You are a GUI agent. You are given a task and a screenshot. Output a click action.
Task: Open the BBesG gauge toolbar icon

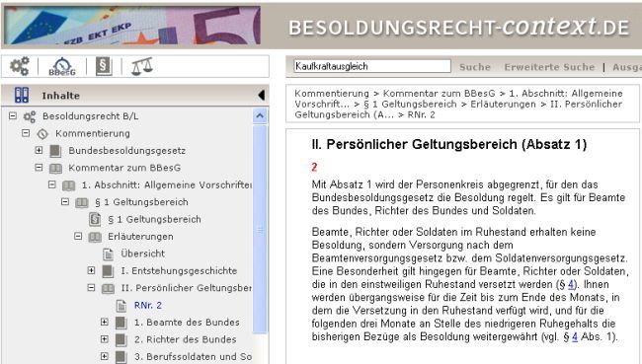tap(62, 67)
